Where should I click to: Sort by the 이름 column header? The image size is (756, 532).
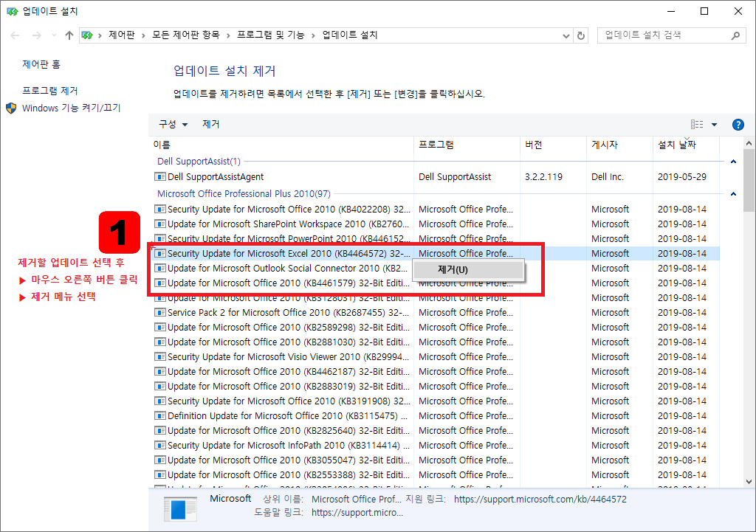pyautogui.click(x=281, y=145)
